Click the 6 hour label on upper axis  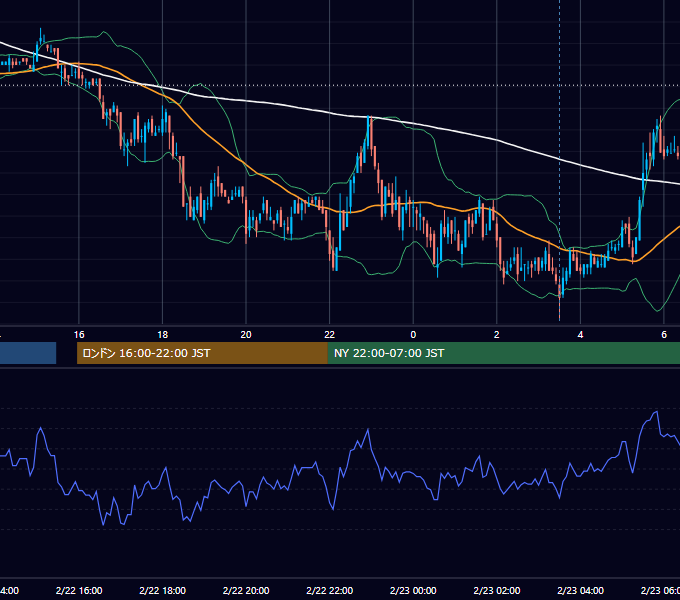[664, 335]
